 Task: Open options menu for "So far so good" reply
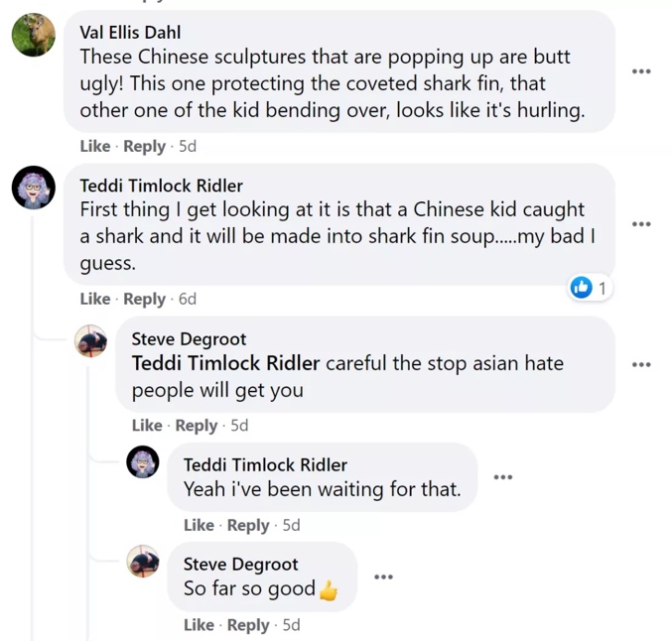383,577
